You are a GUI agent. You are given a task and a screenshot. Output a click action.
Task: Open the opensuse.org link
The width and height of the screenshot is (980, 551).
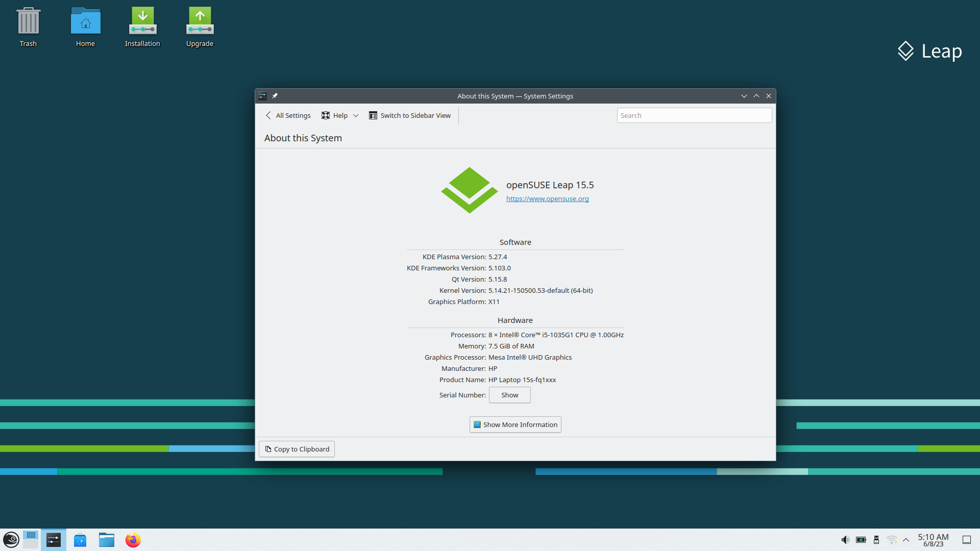547,199
